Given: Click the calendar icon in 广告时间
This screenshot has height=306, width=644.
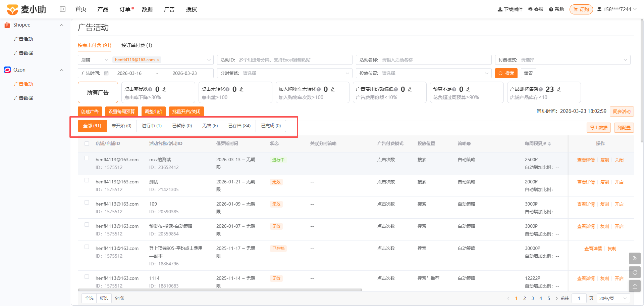Looking at the screenshot, I should [x=106, y=73].
